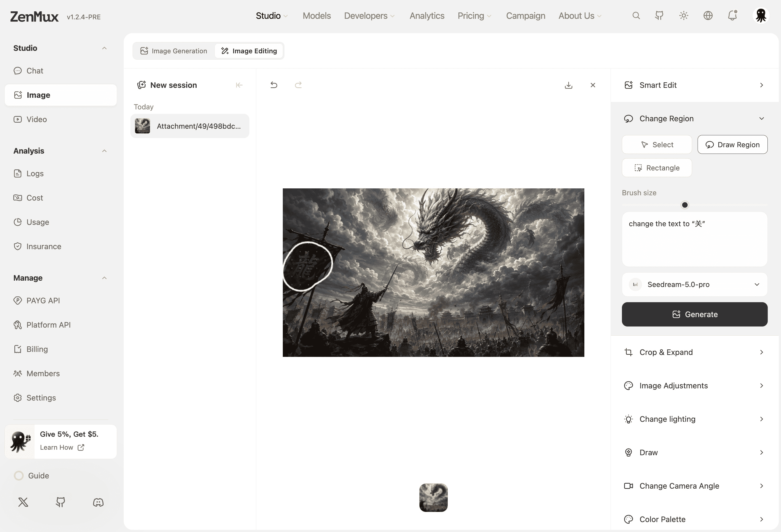
Task: Choose the Rectangle region tool
Action: click(657, 168)
